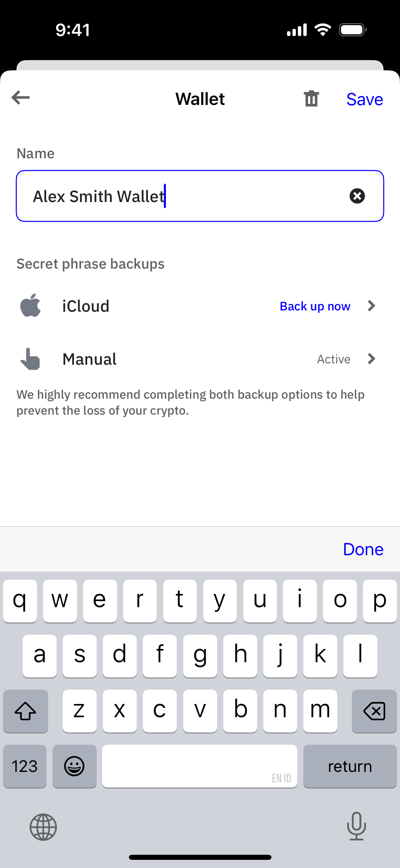Viewport: 400px width, 868px height.
Task: Click the Back up now link
Action: coord(315,306)
